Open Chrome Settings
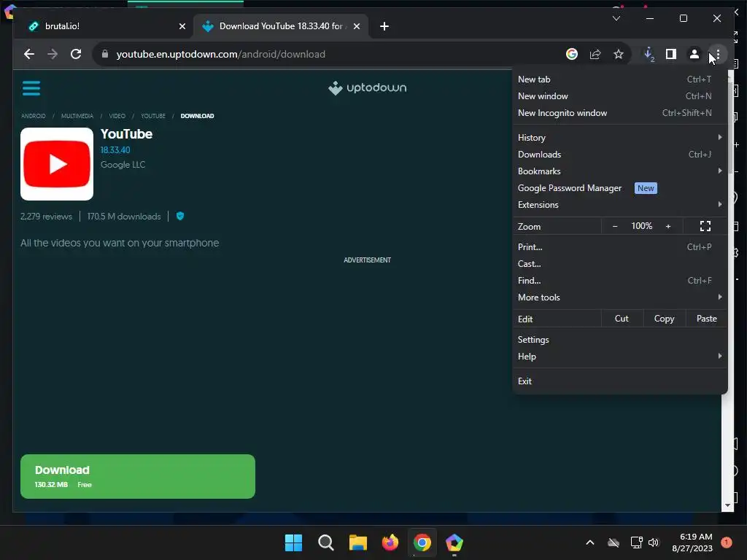747x560 pixels. [x=620, y=340]
